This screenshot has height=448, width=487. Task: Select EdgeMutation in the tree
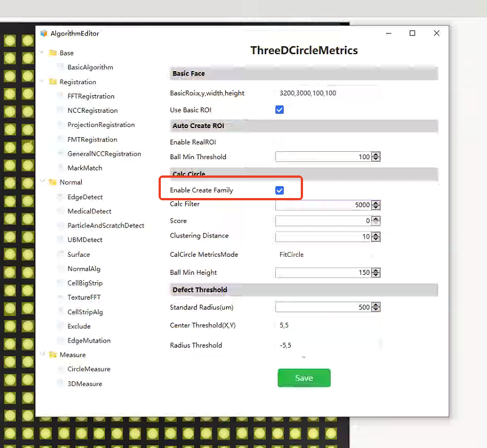(89, 341)
